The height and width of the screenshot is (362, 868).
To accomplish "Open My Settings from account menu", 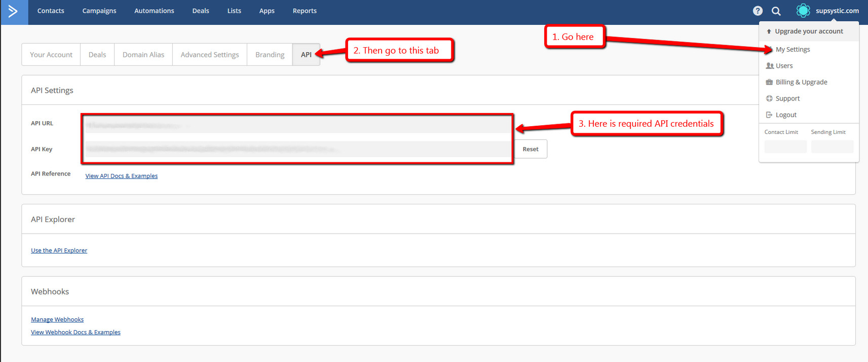I will [792, 49].
